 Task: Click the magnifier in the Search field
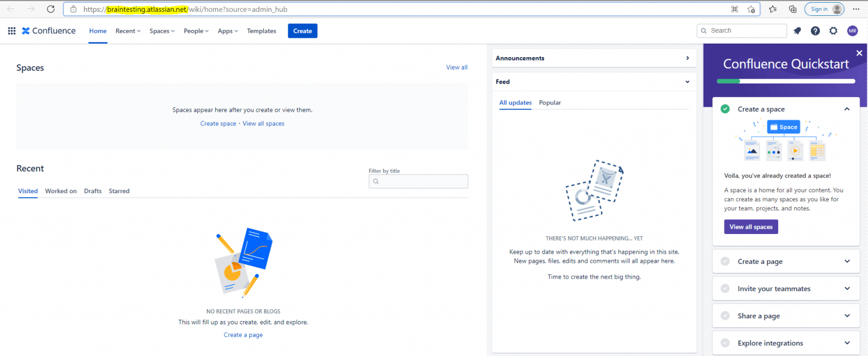[x=704, y=31]
